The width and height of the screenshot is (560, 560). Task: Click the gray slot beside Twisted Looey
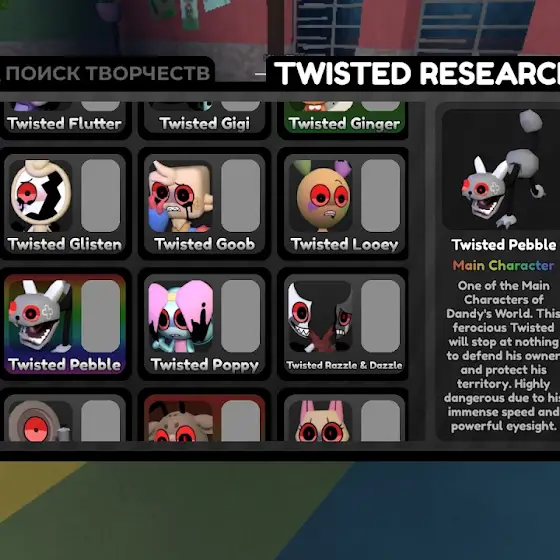[x=380, y=196]
